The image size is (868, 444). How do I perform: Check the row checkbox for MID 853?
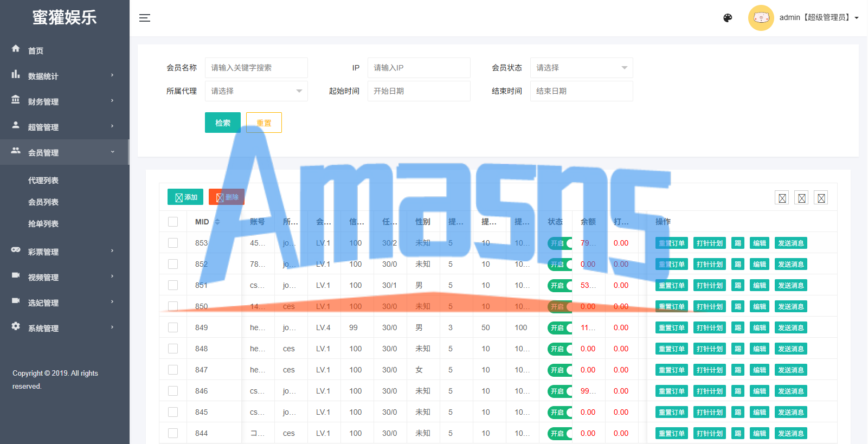click(x=173, y=243)
